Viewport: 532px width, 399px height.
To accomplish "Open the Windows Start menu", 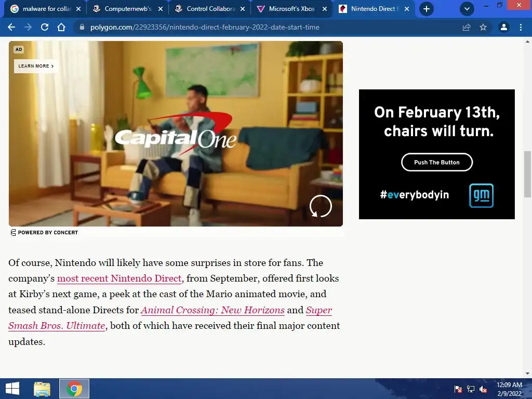I will (x=12, y=389).
